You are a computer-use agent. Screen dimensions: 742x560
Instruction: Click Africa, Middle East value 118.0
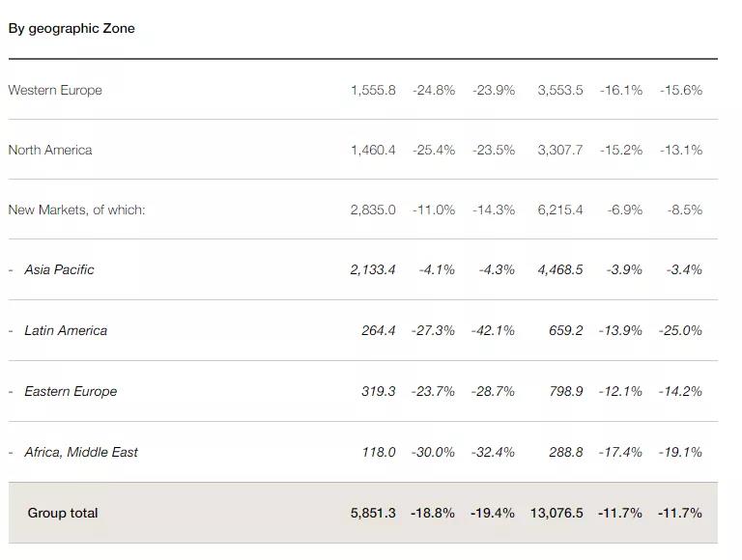[x=379, y=452]
